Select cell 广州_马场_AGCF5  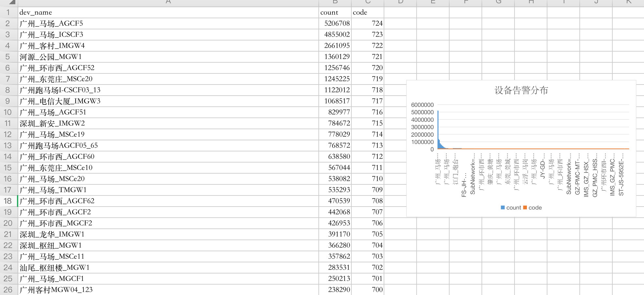click(168, 23)
